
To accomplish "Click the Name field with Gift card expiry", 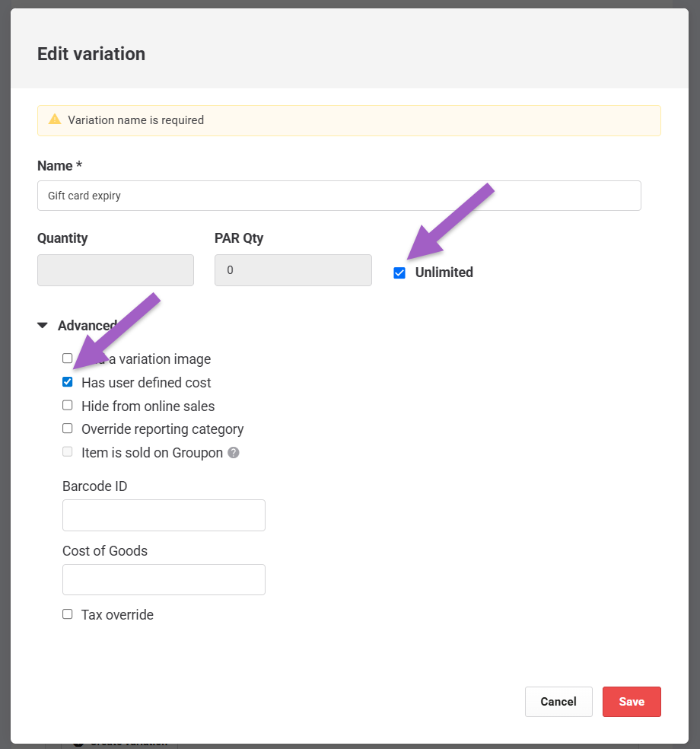I will tap(339, 196).
